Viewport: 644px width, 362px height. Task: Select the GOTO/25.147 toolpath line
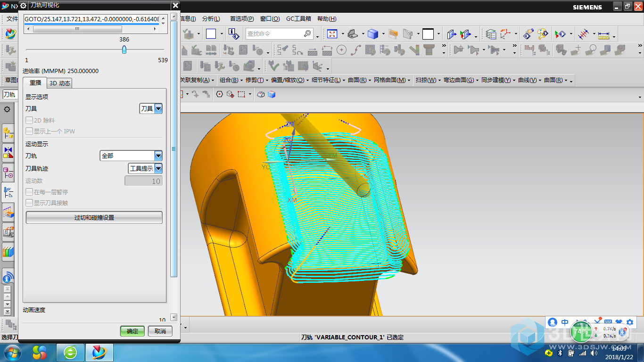pyautogui.click(x=92, y=19)
